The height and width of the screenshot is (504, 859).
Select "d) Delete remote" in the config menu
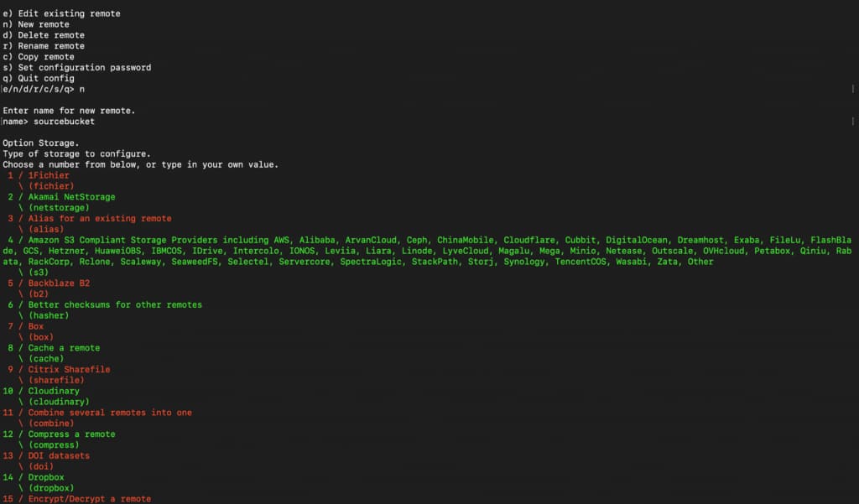[x=45, y=34]
